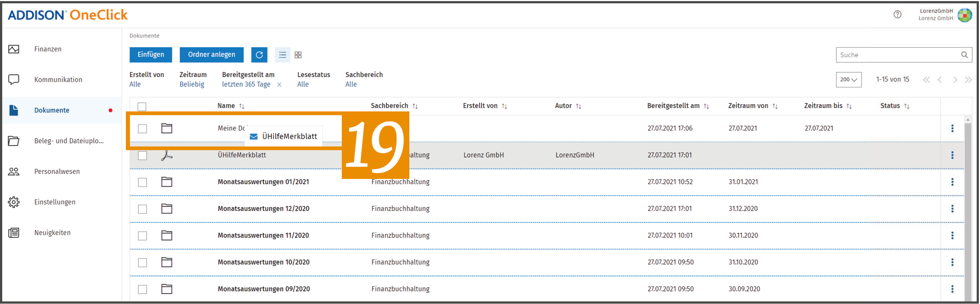The image size is (980, 304).
Task: Open the three-dot menu for Monatsauswertungen 01/2021
Action: [x=952, y=182]
